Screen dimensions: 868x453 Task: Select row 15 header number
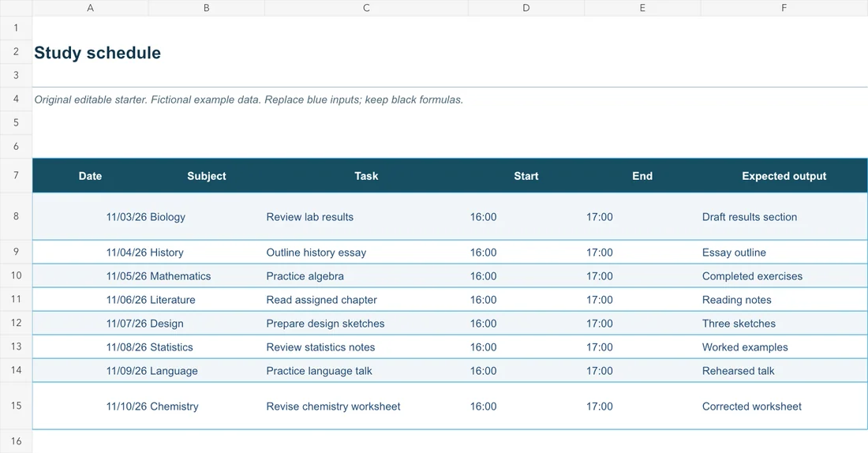click(x=16, y=406)
